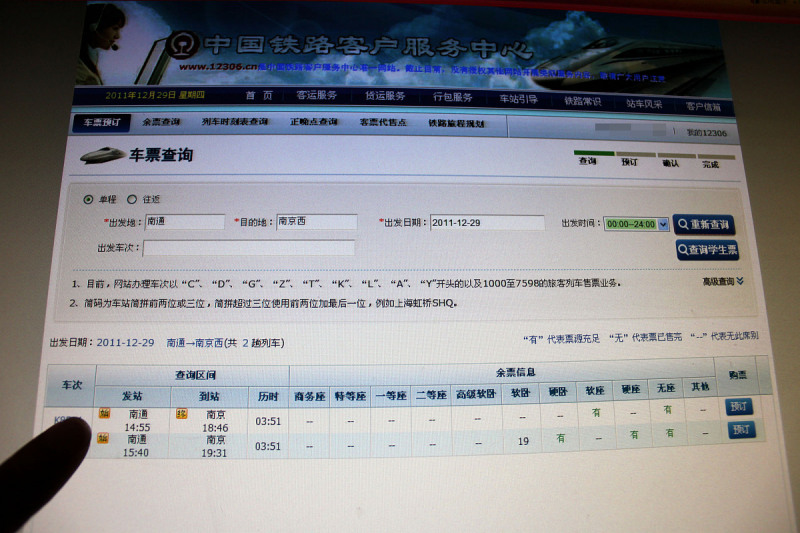Click the 南通→南京西 route summary text
Image resolution: width=800 pixels, height=533 pixels.
coord(226,343)
